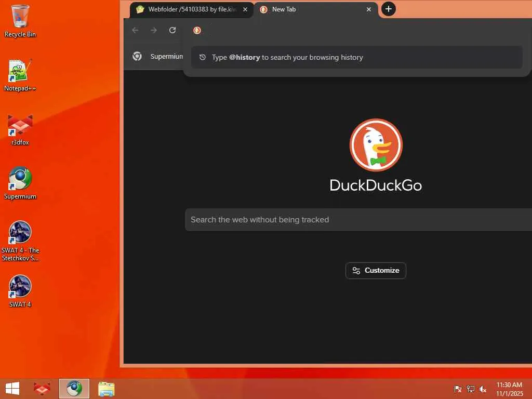Launch Notepad++ from the desktop
Viewport: 532px width, 399px height.
(x=20, y=75)
